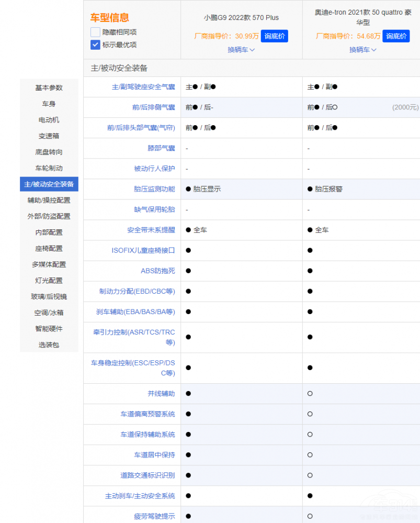The image size is (420, 523).
Task: Click the 主/被动安全装备 active sidebar tab
Action: pos(49,184)
